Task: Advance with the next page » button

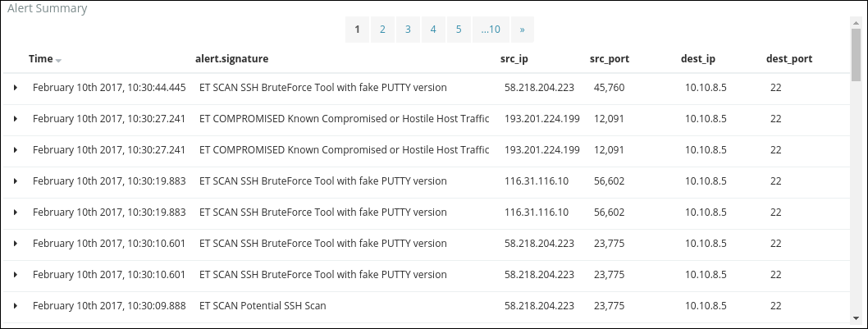Action: click(522, 30)
